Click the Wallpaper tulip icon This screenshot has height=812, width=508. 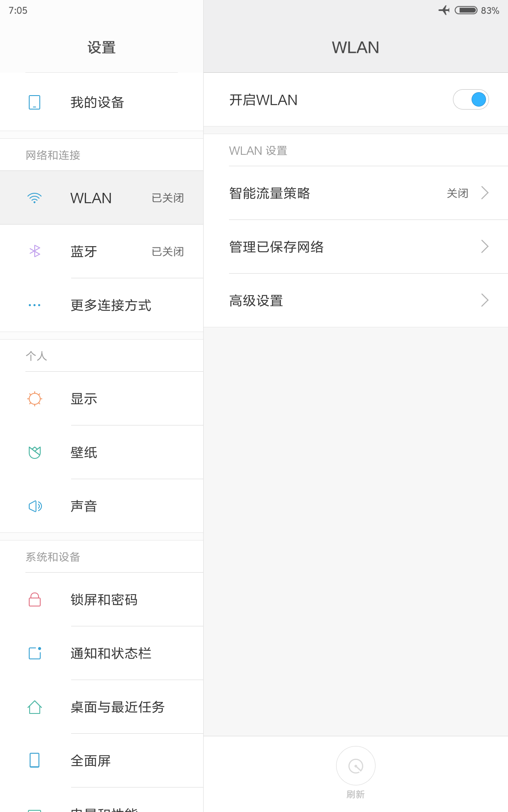pyautogui.click(x=35, y=453)
